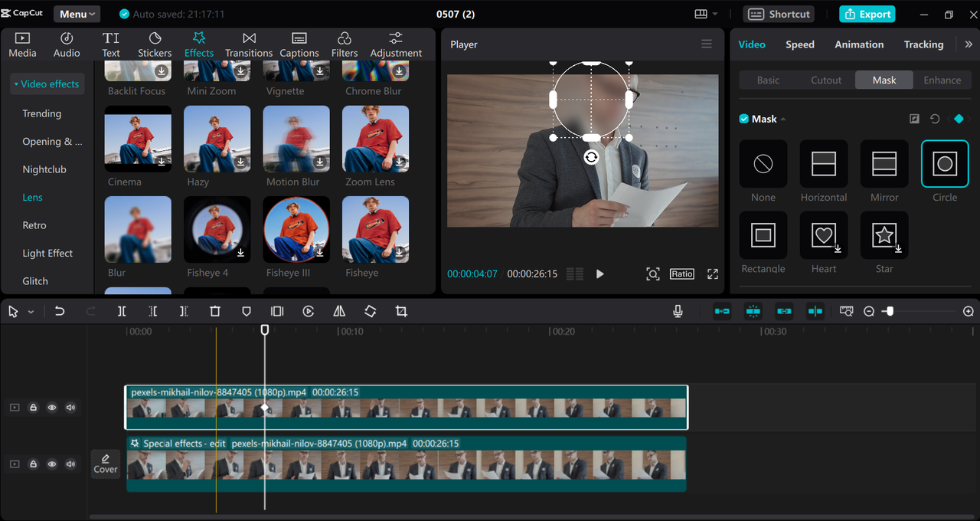
Task: Delete the clip portion right of playhead
Action: click(x=184, y=311)
